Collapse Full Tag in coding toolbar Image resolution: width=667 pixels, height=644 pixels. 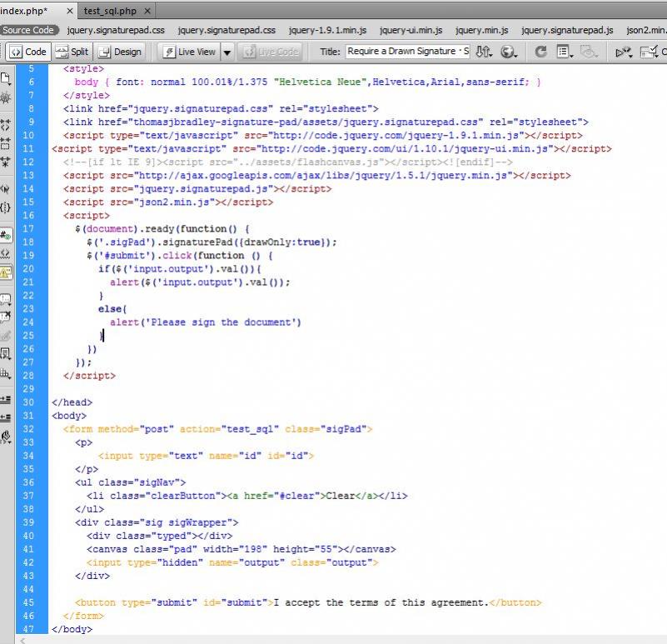point(6,125)
